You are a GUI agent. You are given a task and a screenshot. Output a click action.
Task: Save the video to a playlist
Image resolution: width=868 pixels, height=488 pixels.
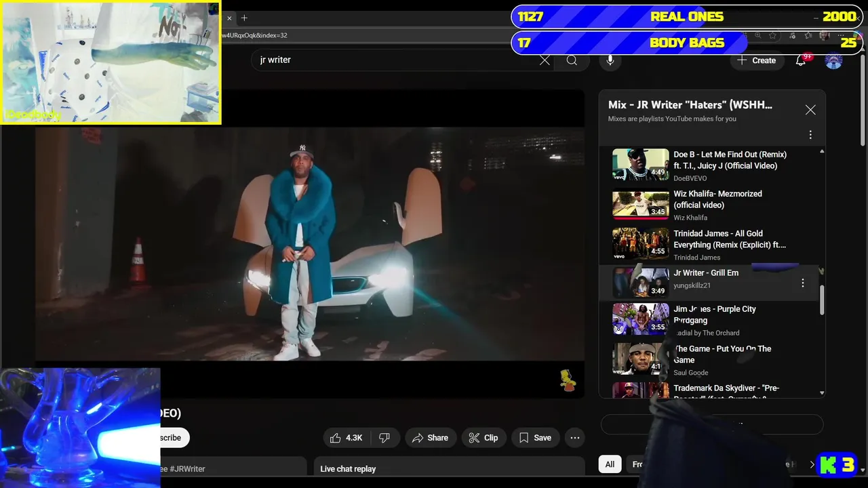pos(535,438)
